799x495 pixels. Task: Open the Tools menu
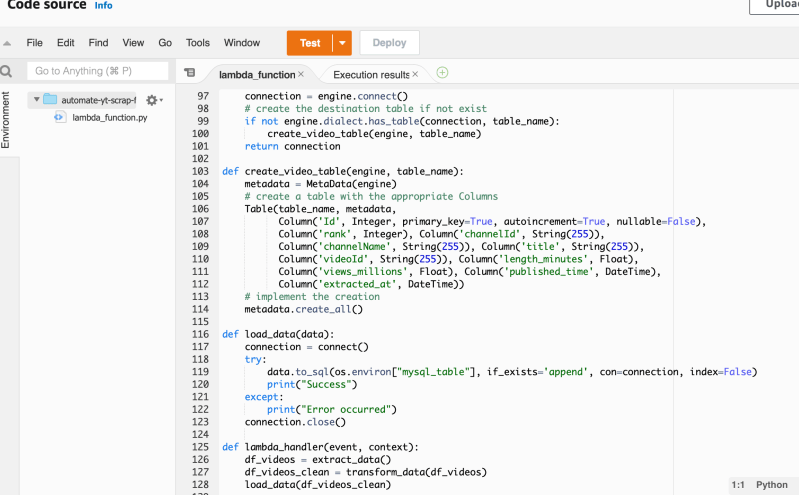click(x=198, y=43)
